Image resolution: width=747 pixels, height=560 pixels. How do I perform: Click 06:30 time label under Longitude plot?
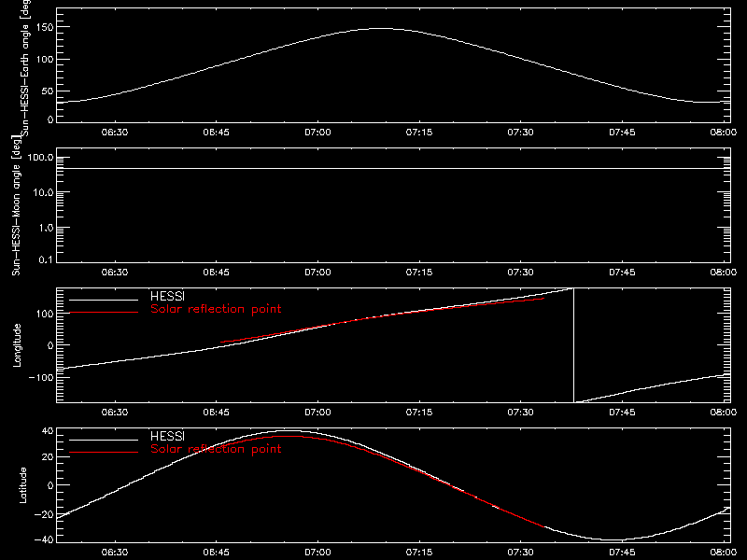[115, 413]
